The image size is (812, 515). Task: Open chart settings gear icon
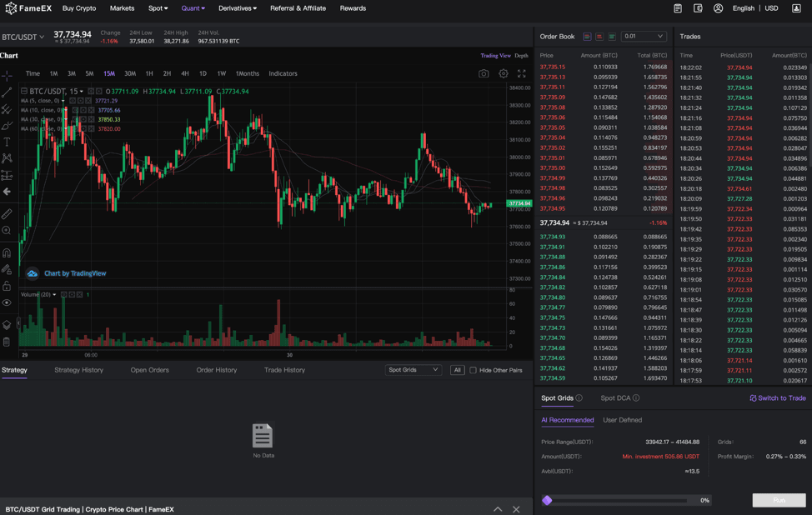504,73
